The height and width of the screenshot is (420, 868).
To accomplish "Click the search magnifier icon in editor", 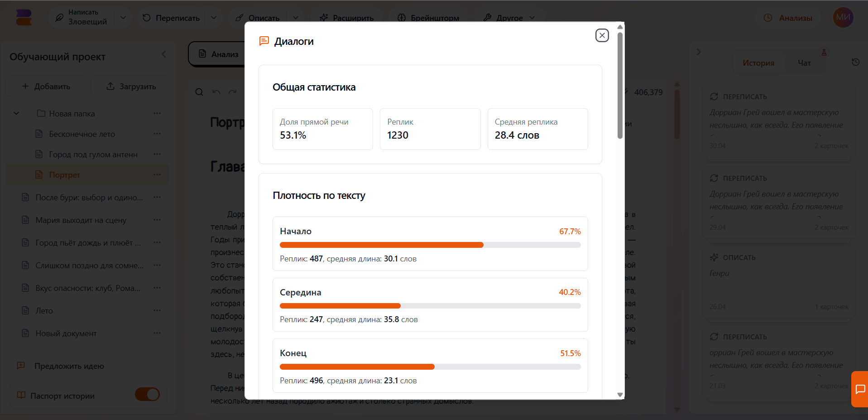I will 199,92.
